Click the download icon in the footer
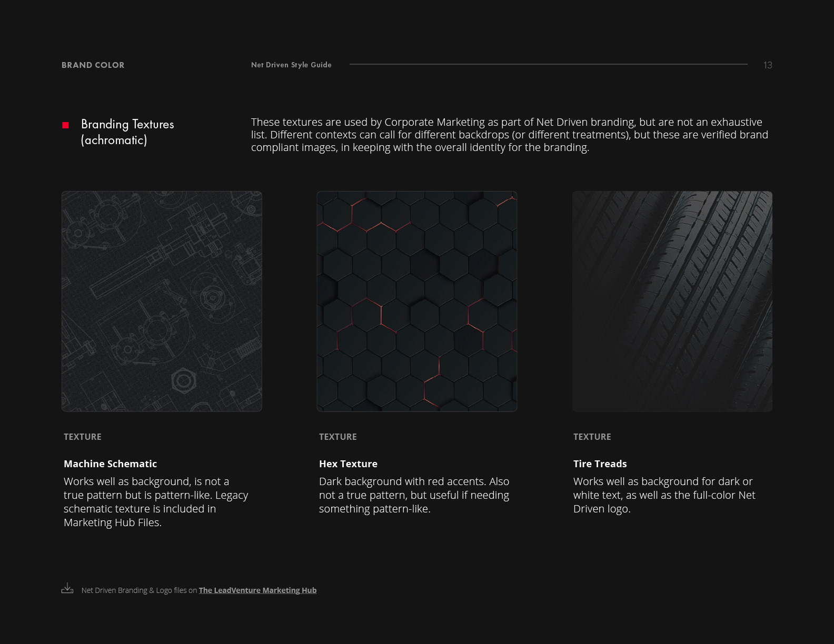Image resolution: width=834 pixels, height=644 pixels. tap(67, 588)
